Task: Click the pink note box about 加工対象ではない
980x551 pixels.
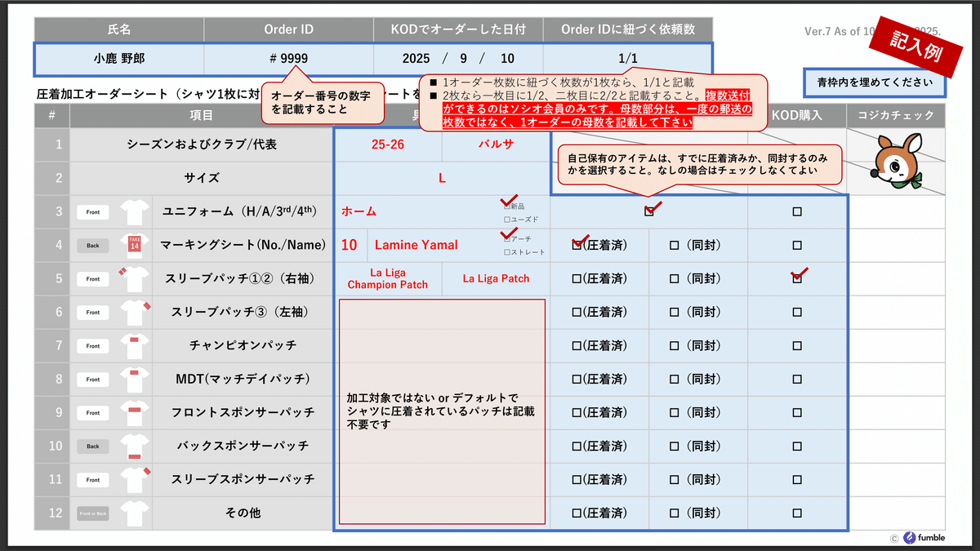Action: (442, 411)
